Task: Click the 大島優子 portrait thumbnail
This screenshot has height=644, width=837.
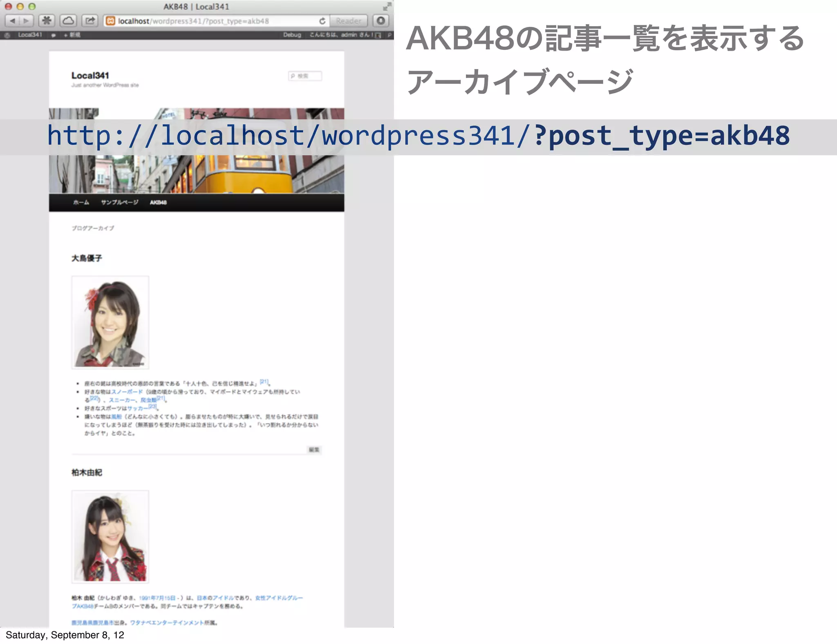Action: coord(110,322)
